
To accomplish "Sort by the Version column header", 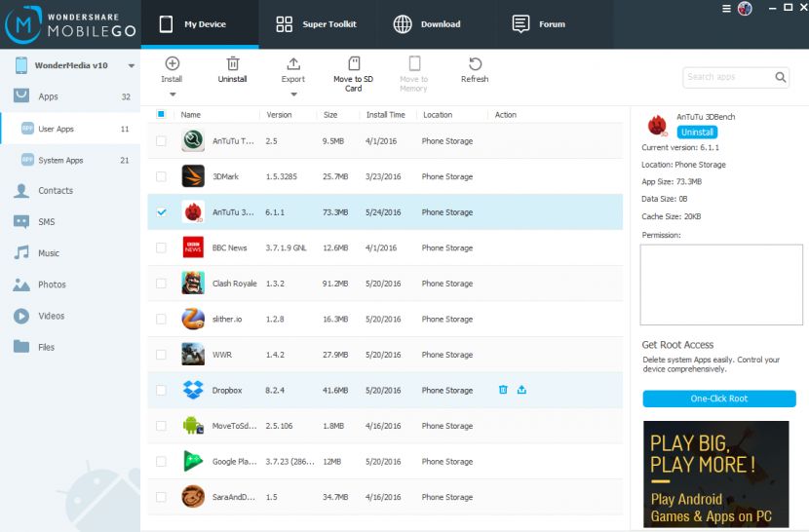I will [x=279, y=115].
